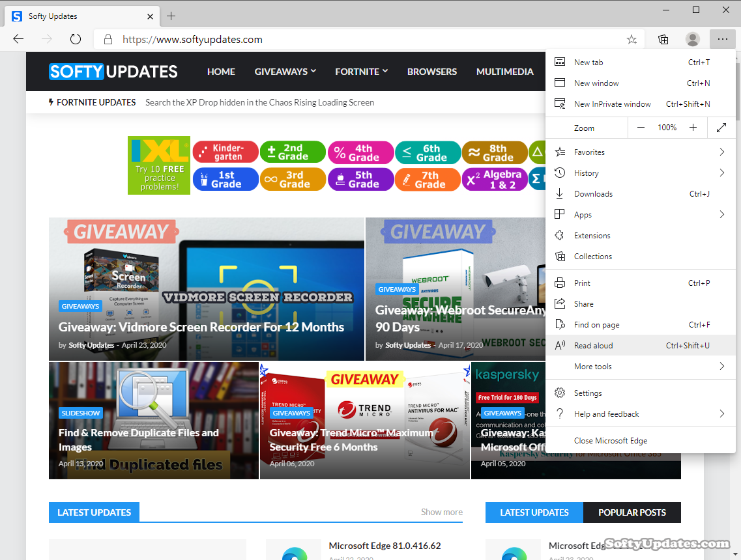Decrease zoom with the minus button

point(641,128)
